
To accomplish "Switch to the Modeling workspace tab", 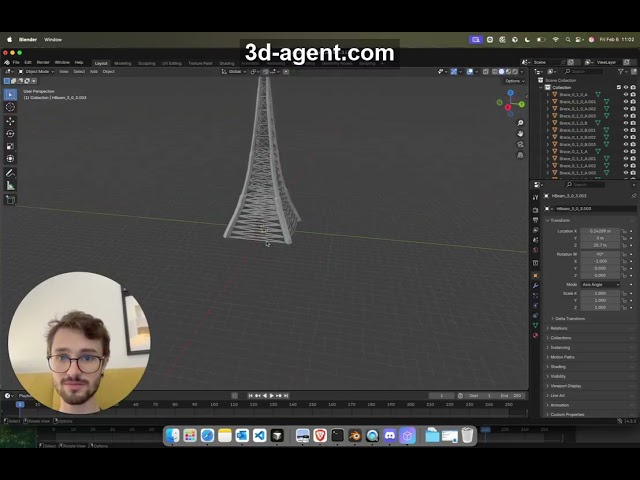I will coord(123,63).
